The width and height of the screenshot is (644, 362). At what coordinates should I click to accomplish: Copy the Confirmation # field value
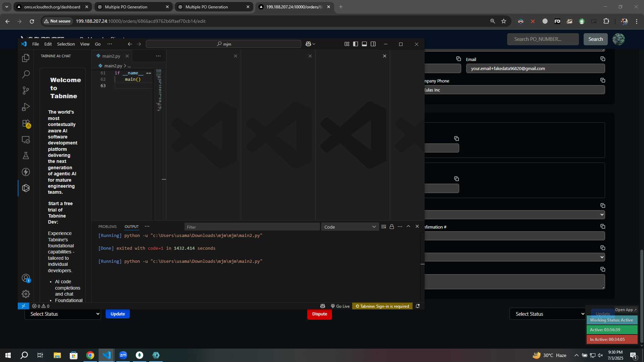coord(603,227)
